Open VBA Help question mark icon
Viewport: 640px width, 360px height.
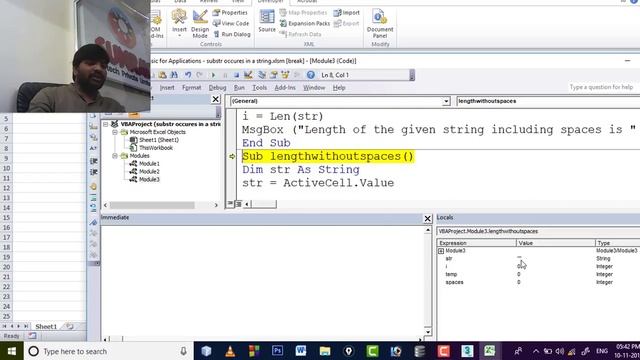311,75
